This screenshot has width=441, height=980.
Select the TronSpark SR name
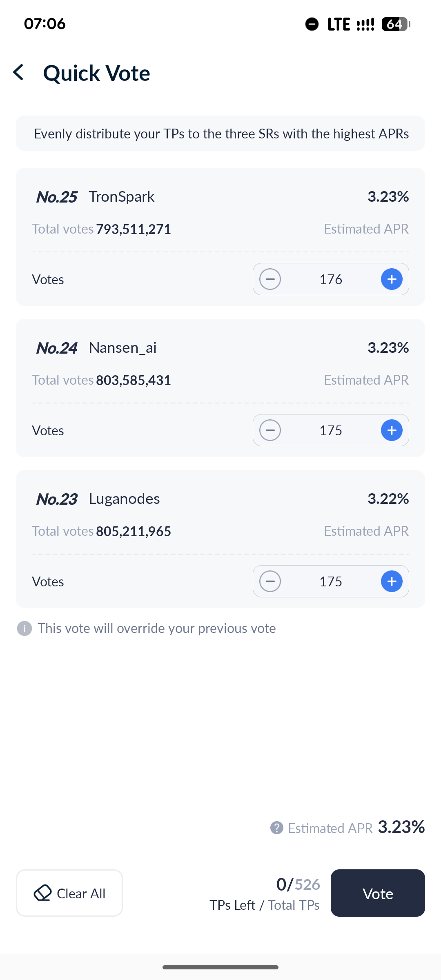point(122,197)
